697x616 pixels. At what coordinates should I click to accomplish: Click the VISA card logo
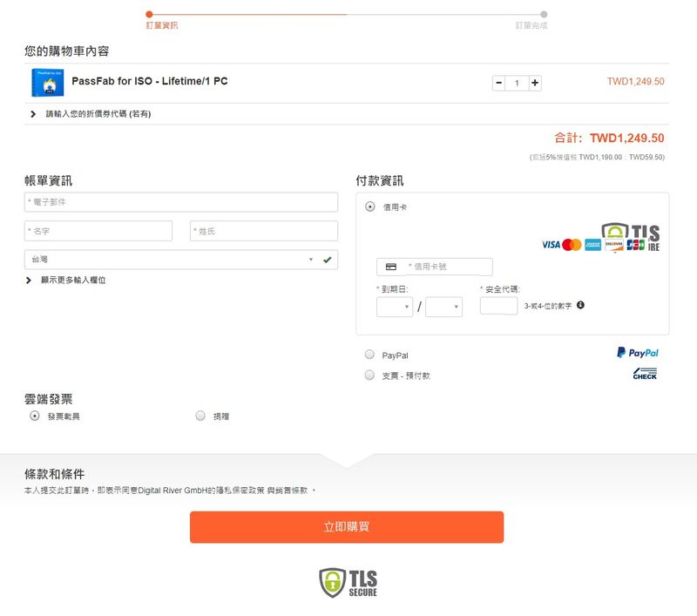pyautogui.click(x=551, y=245)
